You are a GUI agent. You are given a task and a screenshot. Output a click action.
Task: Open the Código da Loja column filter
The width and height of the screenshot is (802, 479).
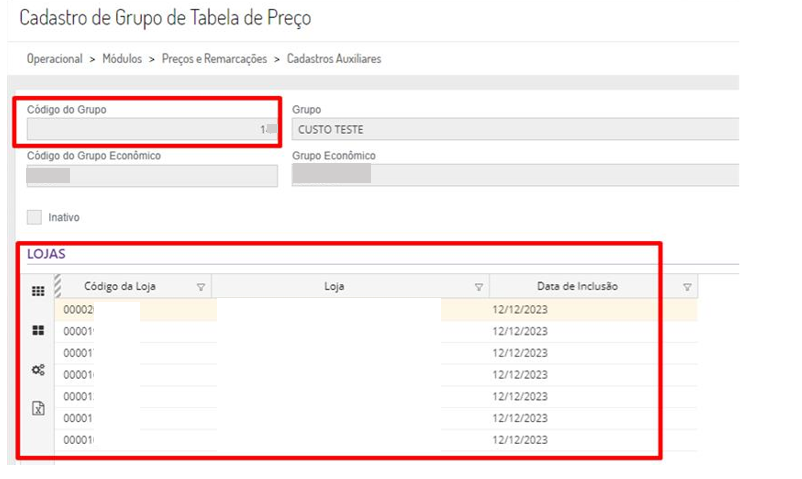(x=201, y=287)
